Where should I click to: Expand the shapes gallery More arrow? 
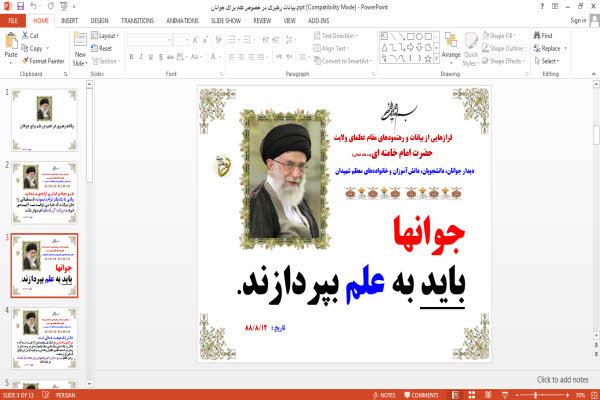tap(436, 59)
